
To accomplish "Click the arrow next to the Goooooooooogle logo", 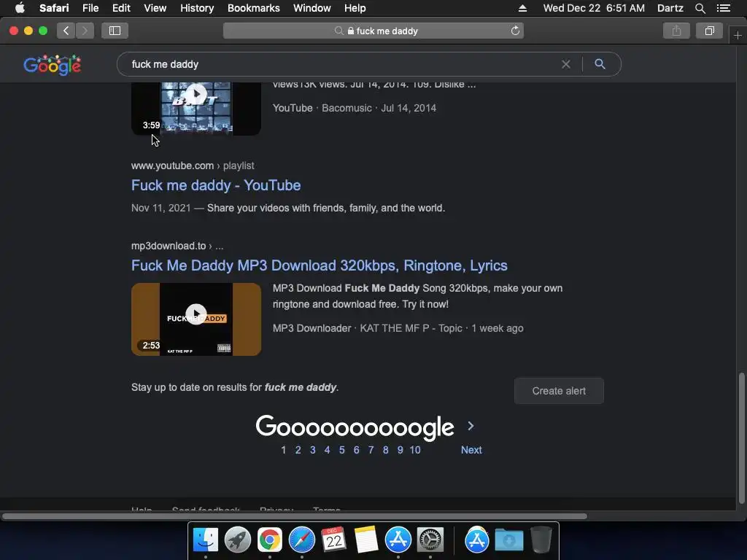I will point(471,426).
